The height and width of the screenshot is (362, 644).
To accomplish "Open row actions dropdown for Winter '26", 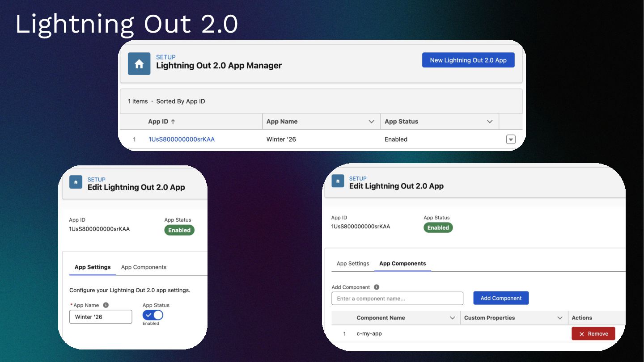I will [x=511, y=139].
